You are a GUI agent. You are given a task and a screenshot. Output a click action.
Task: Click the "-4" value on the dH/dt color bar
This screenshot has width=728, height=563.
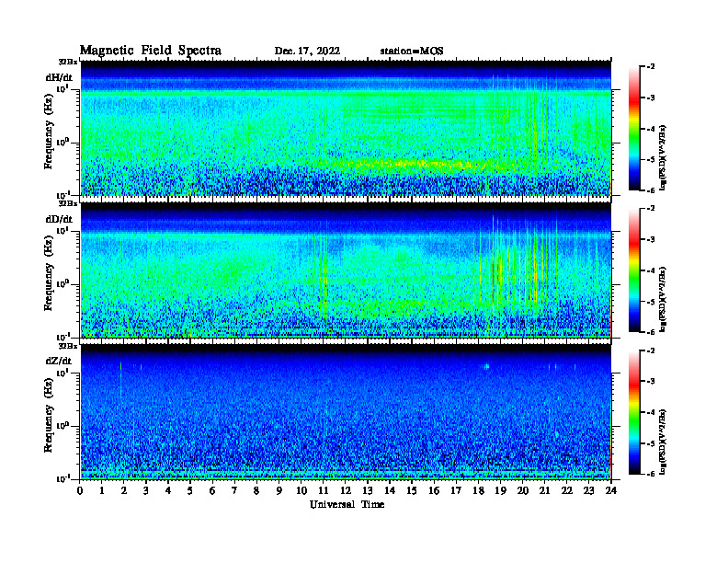650,129
